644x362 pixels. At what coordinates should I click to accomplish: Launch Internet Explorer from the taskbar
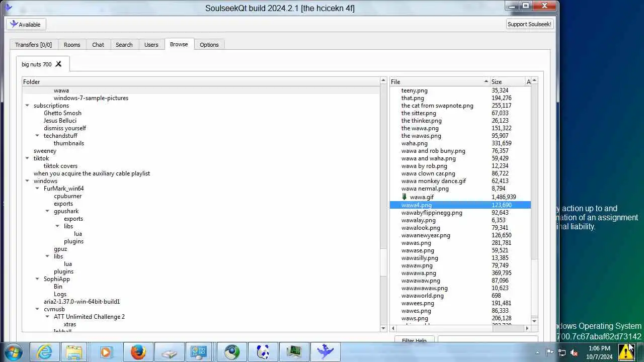[x=45, y=352]
